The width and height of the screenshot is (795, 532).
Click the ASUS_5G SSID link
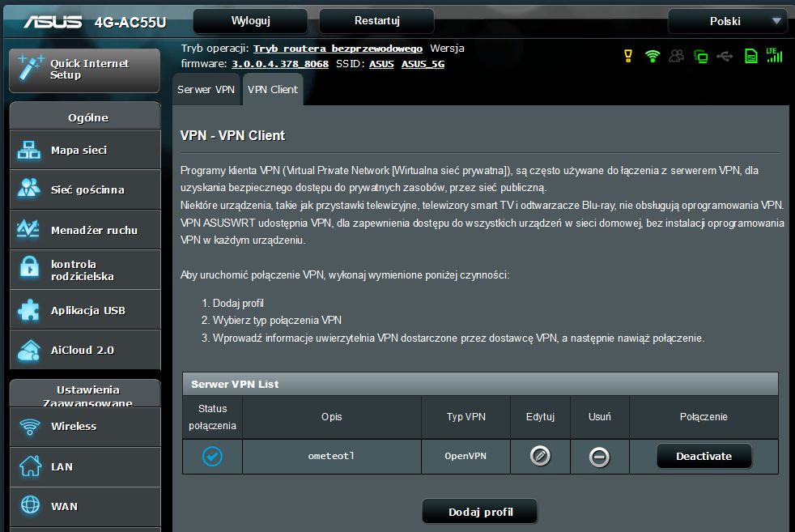[423, 64]
